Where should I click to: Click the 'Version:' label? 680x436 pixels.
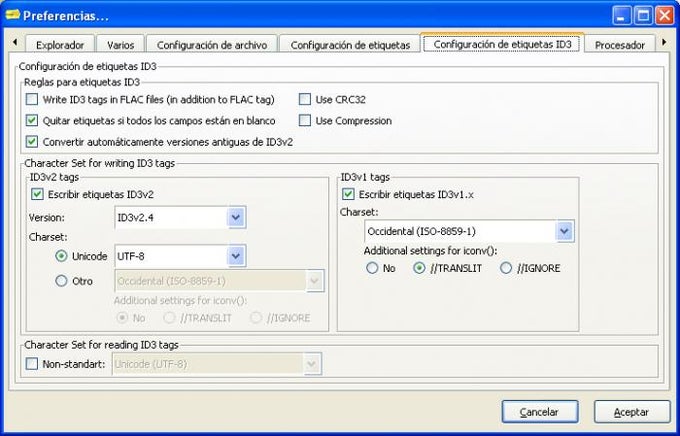[x=46, y=217]
